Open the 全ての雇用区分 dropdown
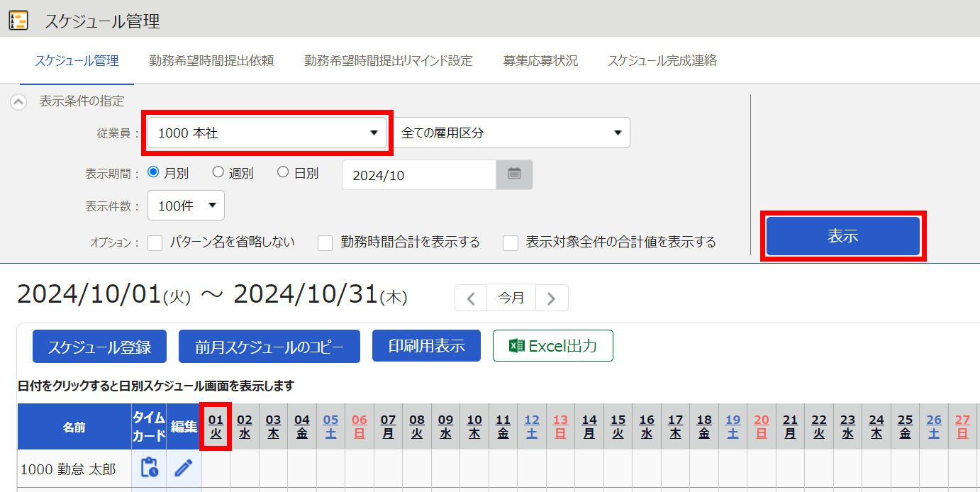The width and height of the screenshot is (980, 492). tap(512, 133)
